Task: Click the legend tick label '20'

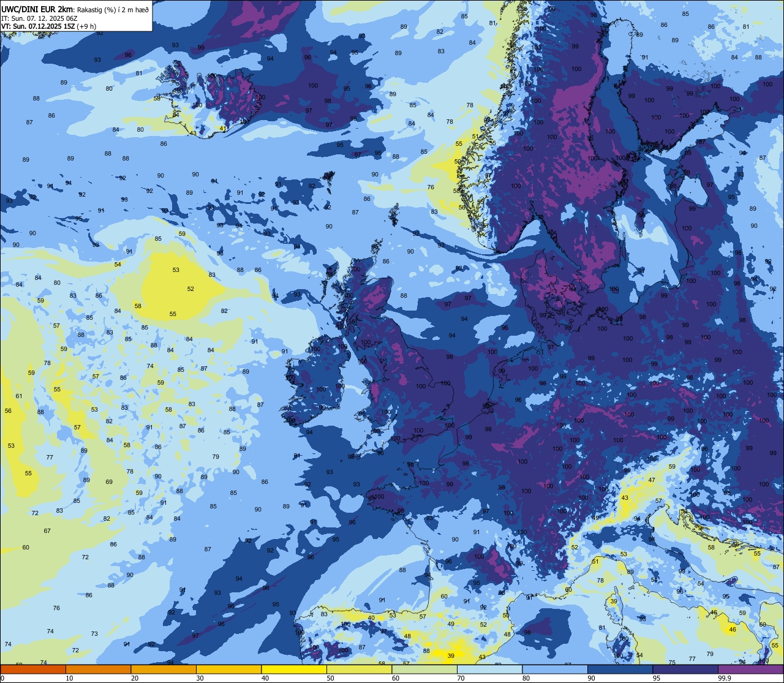Action: click(135, 678)
